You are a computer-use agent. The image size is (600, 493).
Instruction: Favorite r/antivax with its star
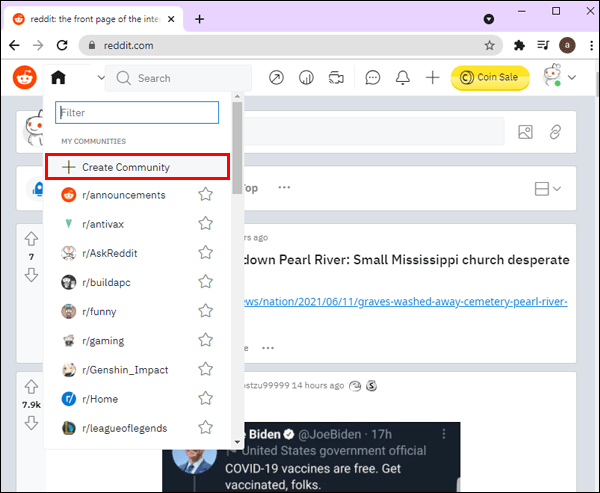(205, 224)
